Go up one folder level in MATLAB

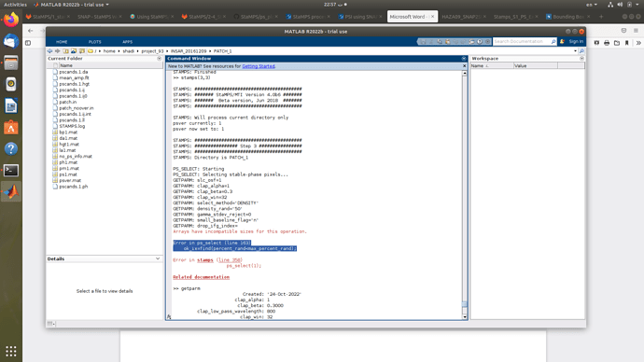[65, 51]
